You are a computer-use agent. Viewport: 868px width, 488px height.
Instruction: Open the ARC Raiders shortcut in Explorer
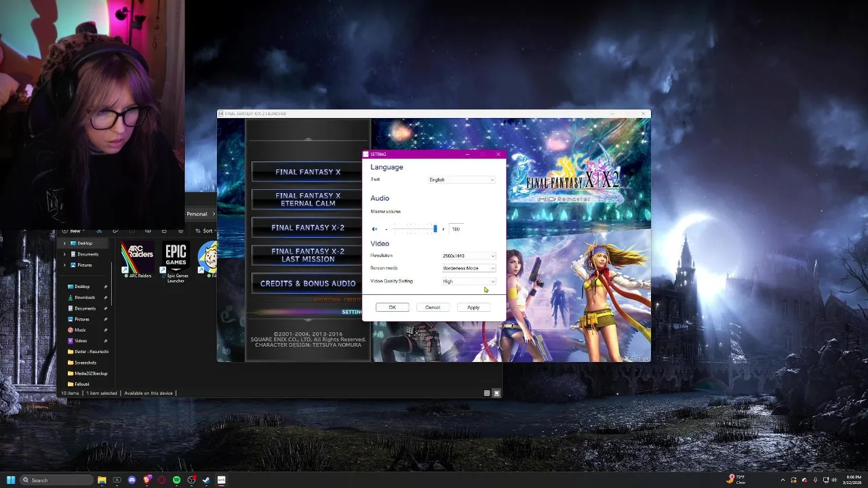137,260
